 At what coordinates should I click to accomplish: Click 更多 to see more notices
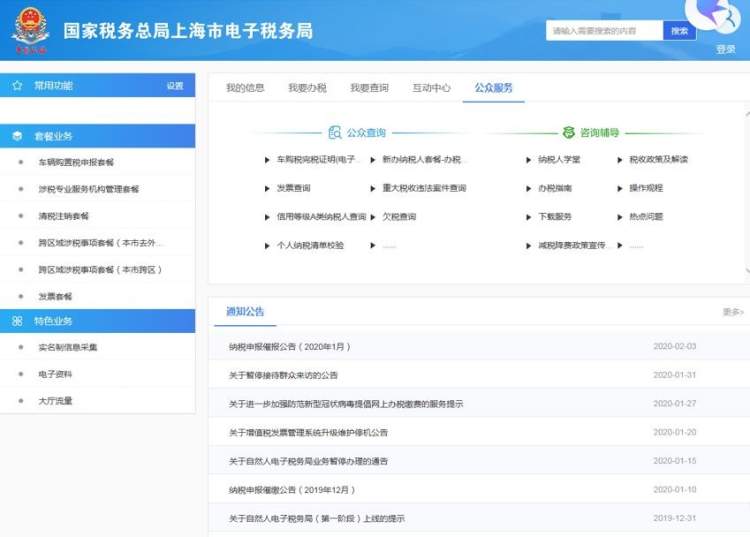point(732,312)
